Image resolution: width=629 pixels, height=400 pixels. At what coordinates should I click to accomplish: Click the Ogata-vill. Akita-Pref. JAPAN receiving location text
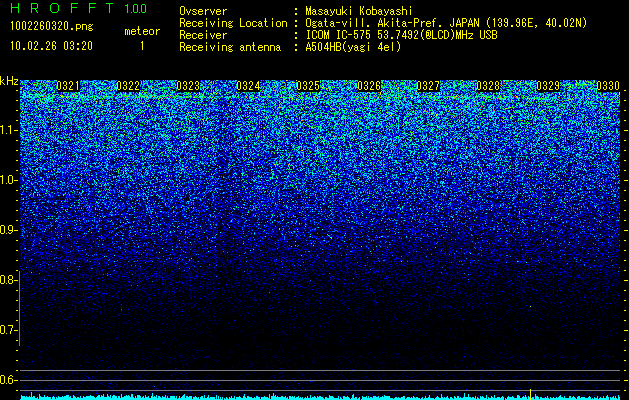(x=446, y=23)
